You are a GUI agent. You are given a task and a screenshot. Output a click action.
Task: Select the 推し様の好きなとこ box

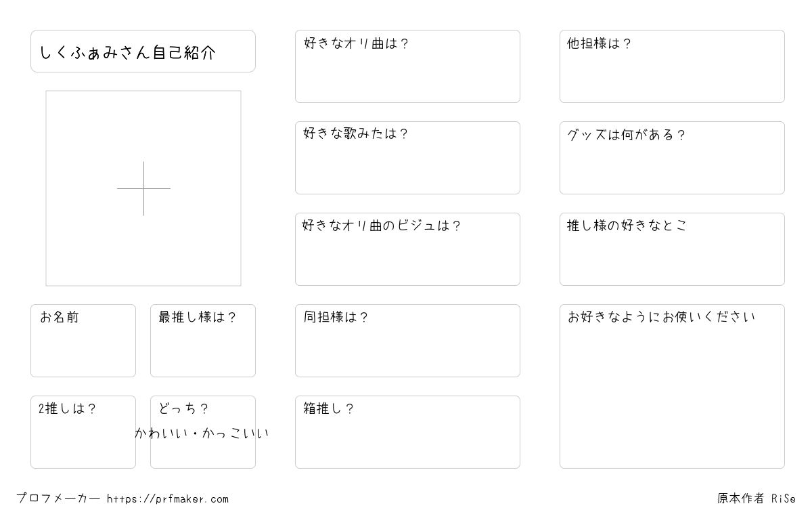672,249
